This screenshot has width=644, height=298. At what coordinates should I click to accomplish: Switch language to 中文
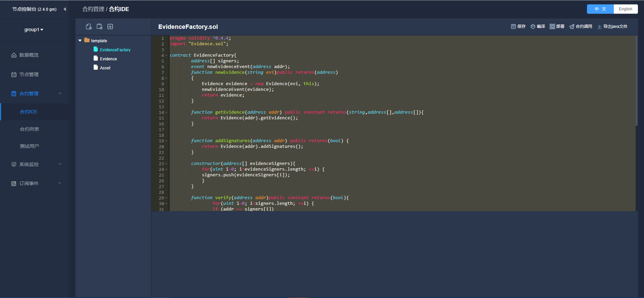(x=600, y=9)
